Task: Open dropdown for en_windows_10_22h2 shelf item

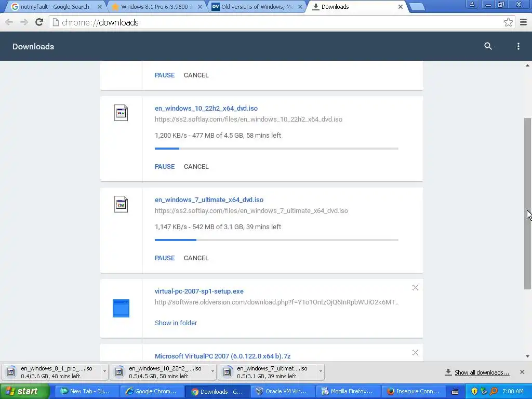Action: (x=212, y=372)
